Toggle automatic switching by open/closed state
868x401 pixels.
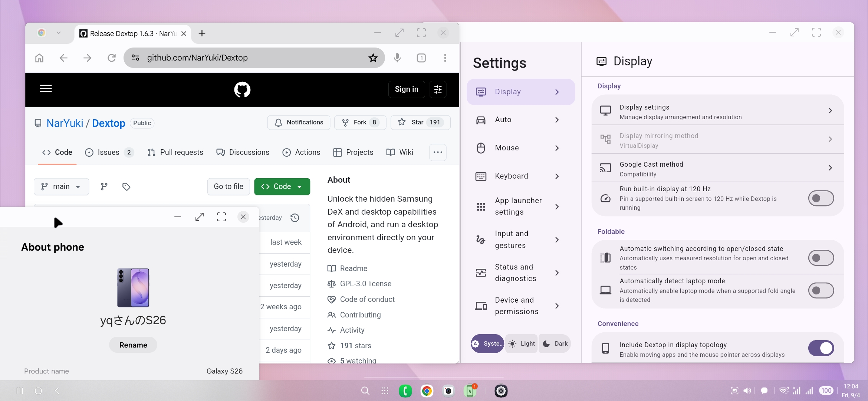coord(821,258)
